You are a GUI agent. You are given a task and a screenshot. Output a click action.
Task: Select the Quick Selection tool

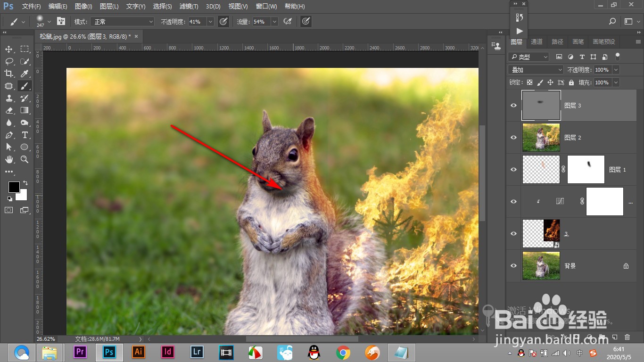25,61
